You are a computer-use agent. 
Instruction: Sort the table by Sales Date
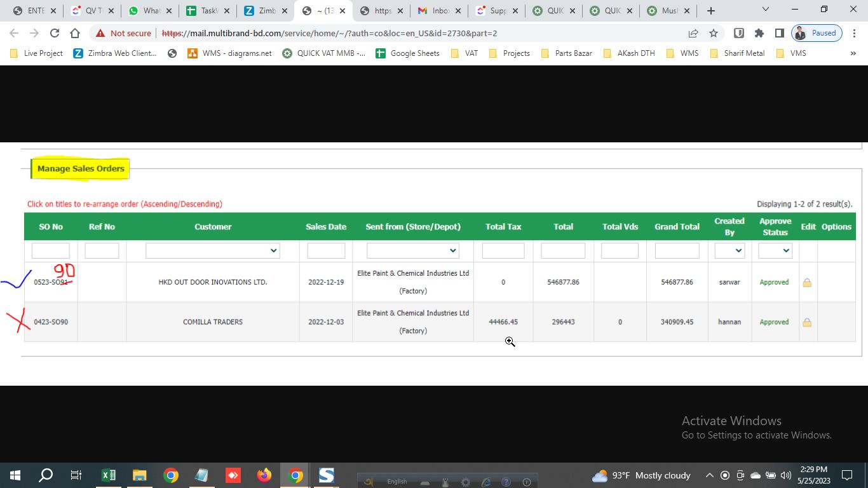[326, 227]
